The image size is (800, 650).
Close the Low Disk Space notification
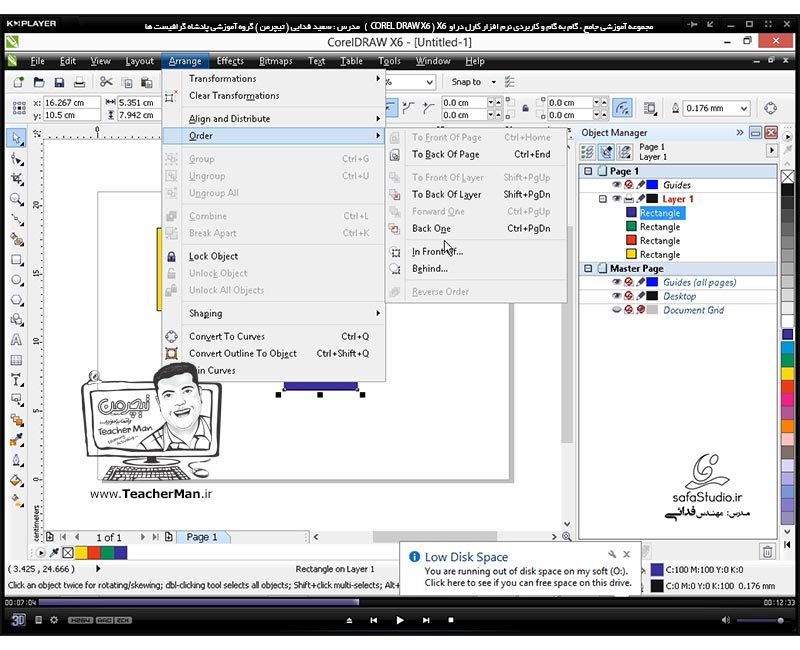(x=627, y=554)
